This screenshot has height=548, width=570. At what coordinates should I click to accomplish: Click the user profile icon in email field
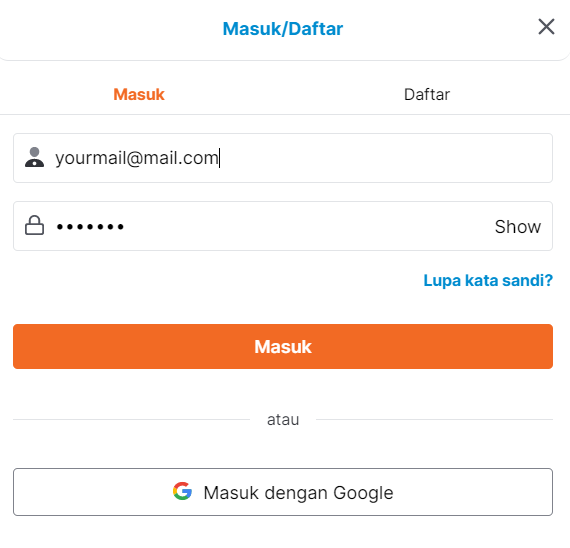tap(35, 157)
